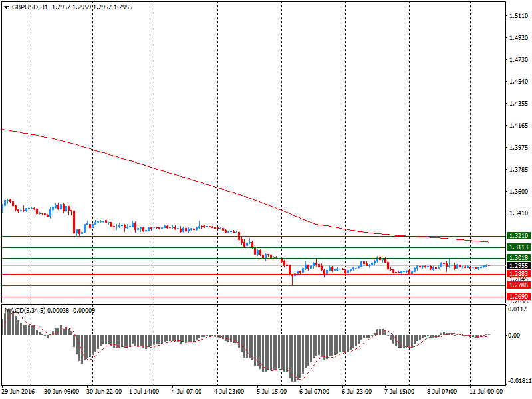Click the 1.3600 price axis value
532x399 pixels.
pos(519,192)
